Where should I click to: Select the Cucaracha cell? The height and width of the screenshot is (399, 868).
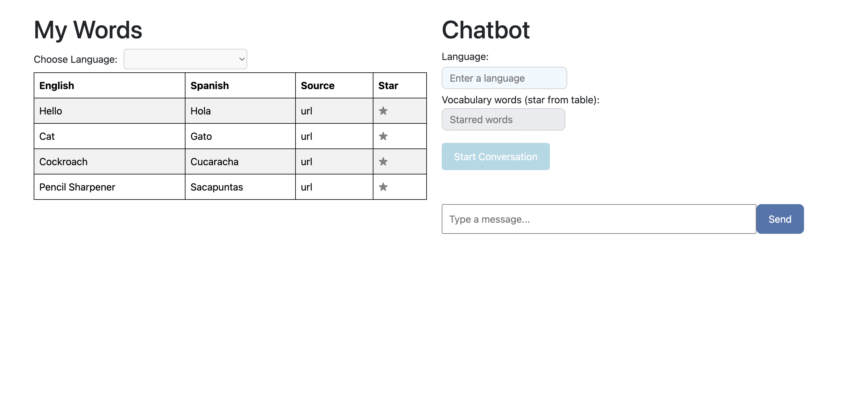tap(214, 161)
